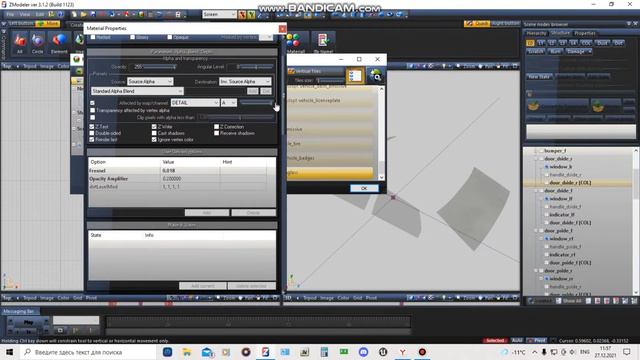Viewport: 640px width, 360px height.
Task: Click the save disk icon in main toolbar
Action: [93, 14]
